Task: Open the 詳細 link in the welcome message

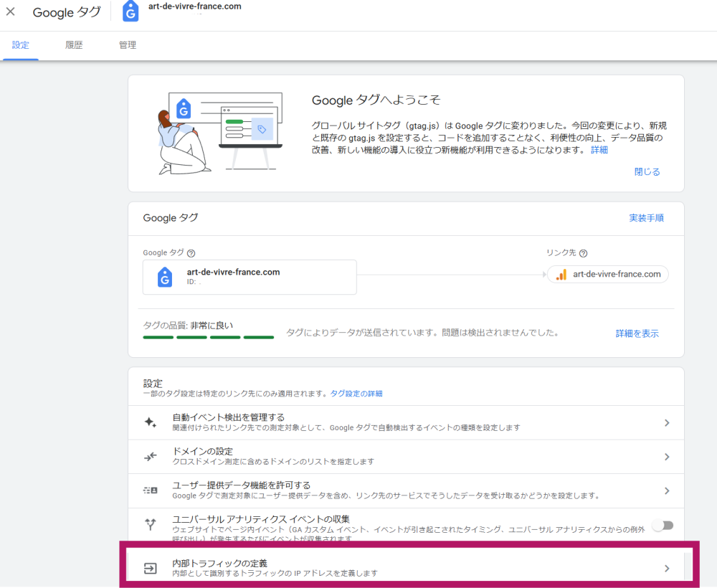Action: coord(599,150)
